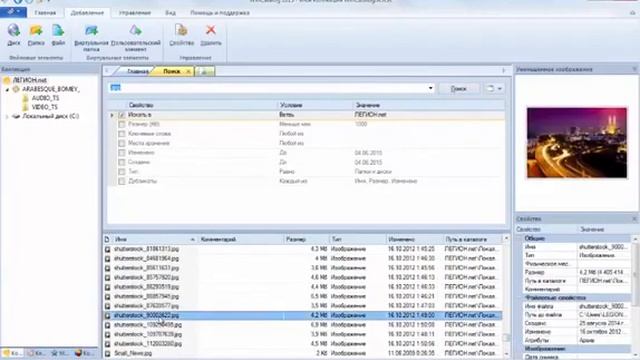Screen dimensions: 640x360
Task: Enable the Дубликаты criterion checkbox
Action: click(x=122, y=181)
